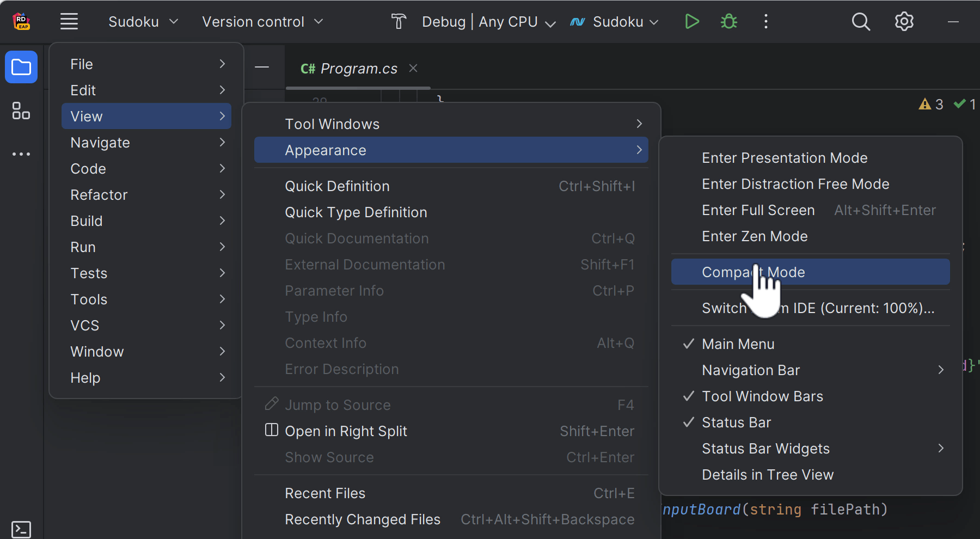Open the Version control dropdown
This screenshot has width=980, height=539.
click(x=262, y=22)
